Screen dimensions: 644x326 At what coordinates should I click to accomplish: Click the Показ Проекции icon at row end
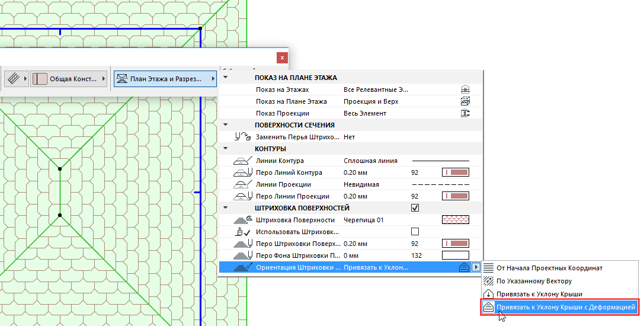tap(465, 113)
